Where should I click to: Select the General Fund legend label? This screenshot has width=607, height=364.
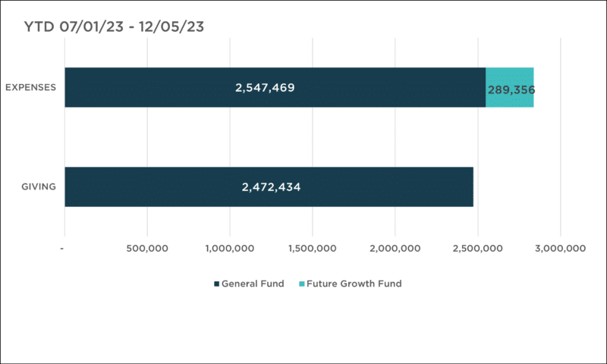[253, 284]
